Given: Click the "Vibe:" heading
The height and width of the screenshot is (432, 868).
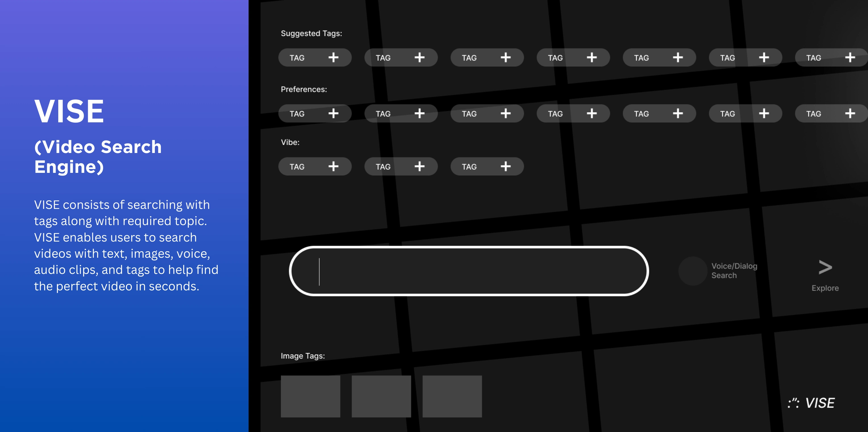Looking at the screenshot, I should click(x=290, y=142).
